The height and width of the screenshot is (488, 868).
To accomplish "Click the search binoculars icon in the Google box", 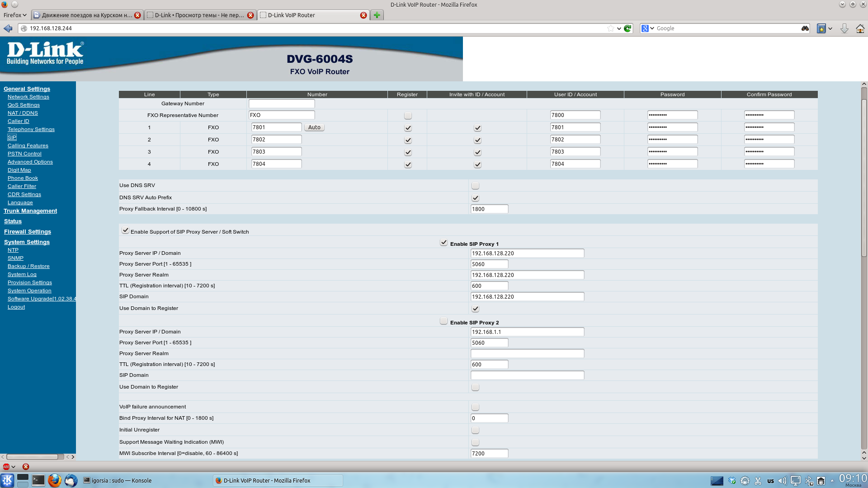I will click(x=805, y=28).
